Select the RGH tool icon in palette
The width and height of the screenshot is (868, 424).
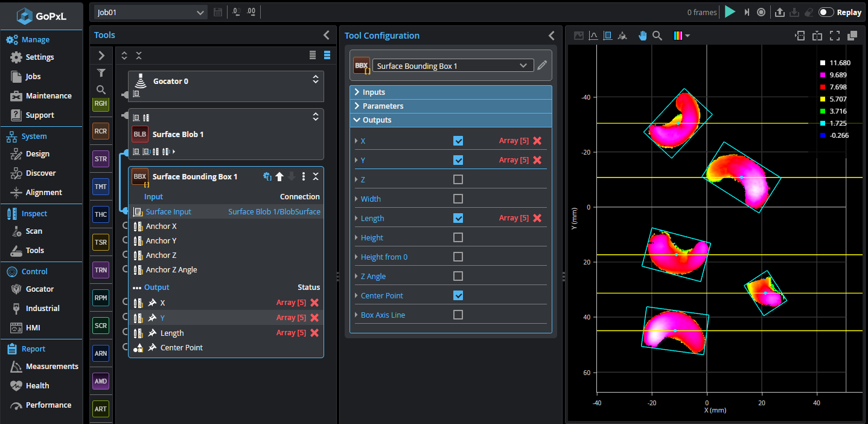(x=101, y=103)
